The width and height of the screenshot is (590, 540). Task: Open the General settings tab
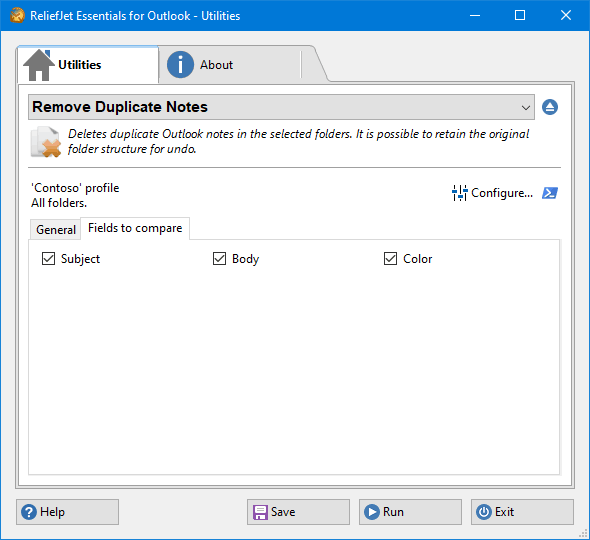tap(56, 230)
